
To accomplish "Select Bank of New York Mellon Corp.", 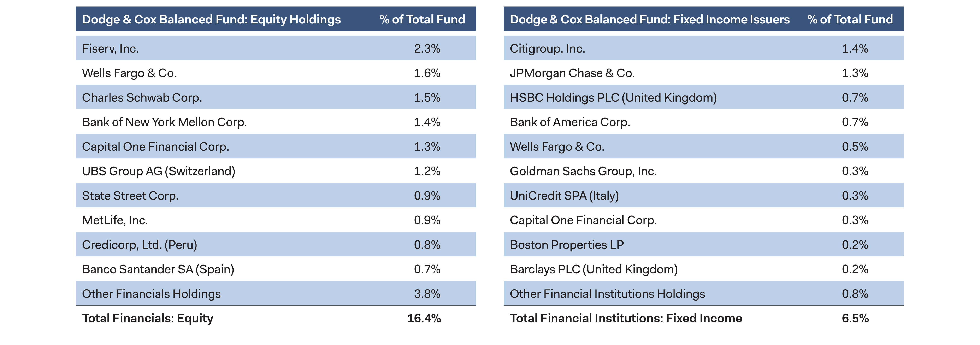I will (x=164, y=122).
